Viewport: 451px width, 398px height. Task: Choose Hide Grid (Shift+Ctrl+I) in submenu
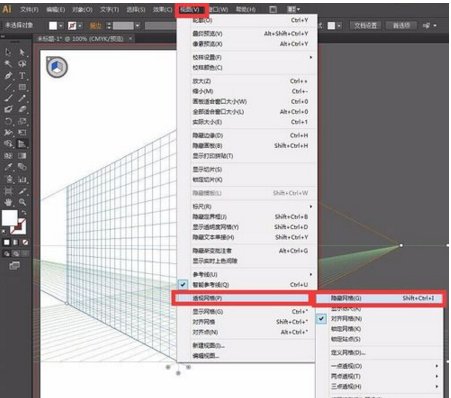pyautogui.click(x=379, y=298)
